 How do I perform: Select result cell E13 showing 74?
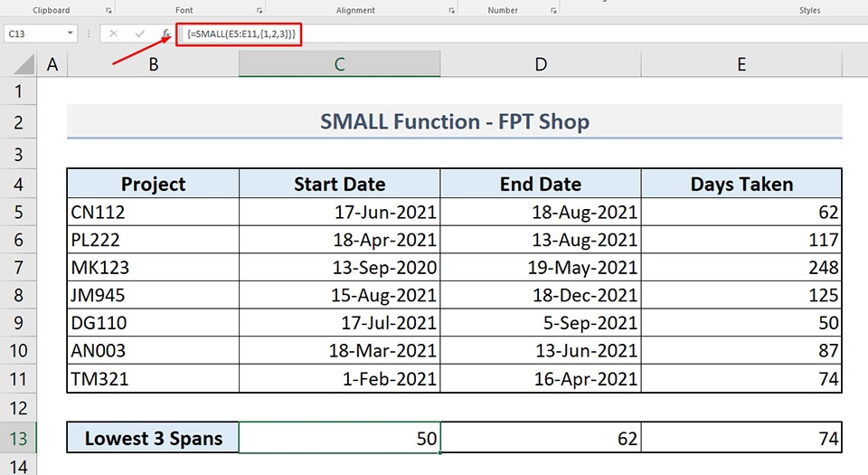pyautogui.click(x=741, y=438)
